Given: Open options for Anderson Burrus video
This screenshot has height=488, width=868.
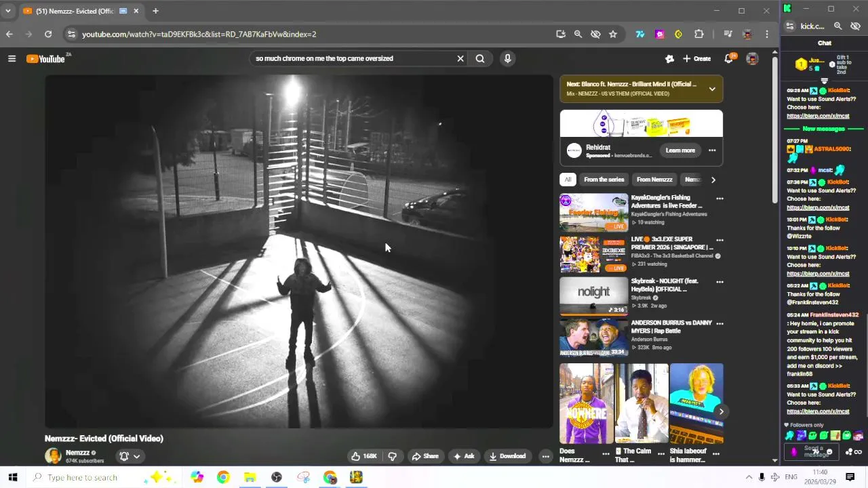Looking at the screenshot, I should (x=719, y=323).
